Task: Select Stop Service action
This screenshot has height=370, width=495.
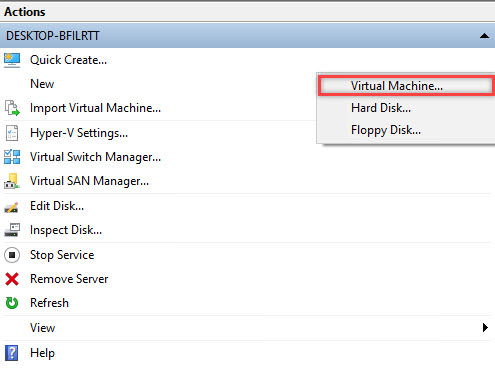Action: 62,255
